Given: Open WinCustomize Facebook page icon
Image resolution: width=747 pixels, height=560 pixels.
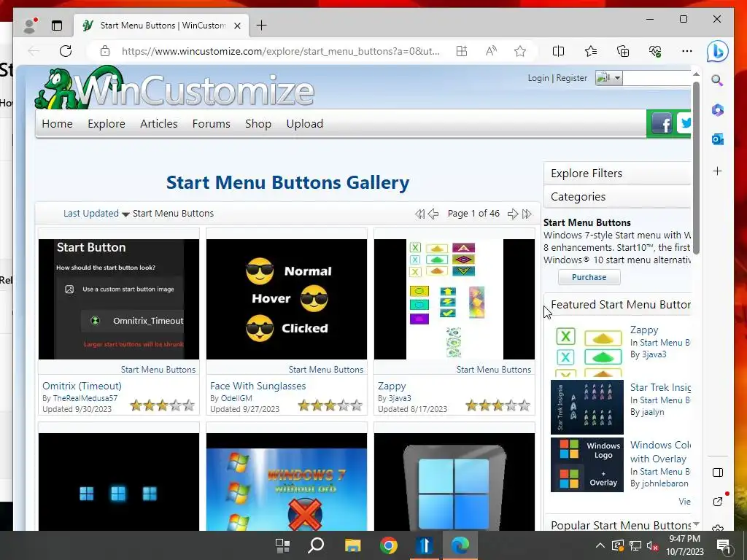Looking at the screenshot, I should coord(661,124).
